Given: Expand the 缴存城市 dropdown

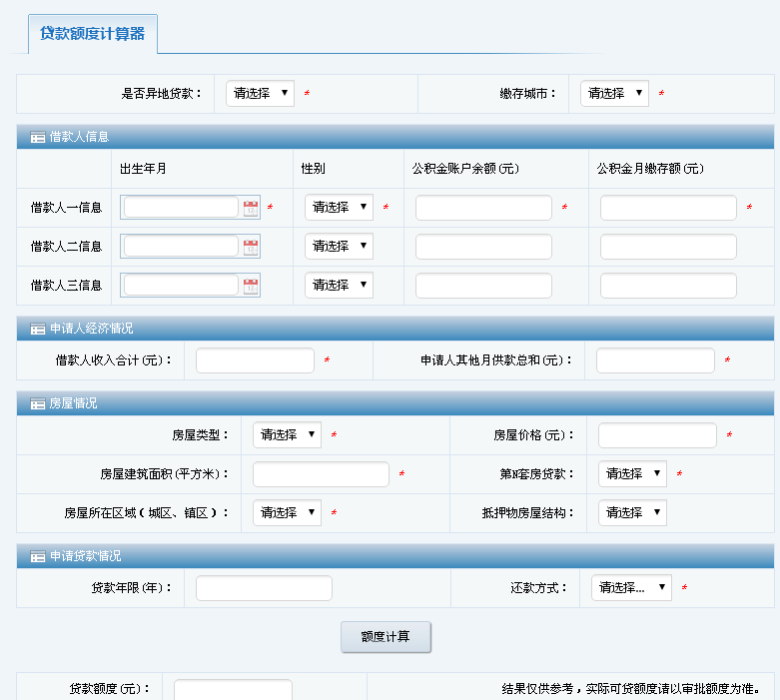Looking at the screenshot, I should [614, 93].
